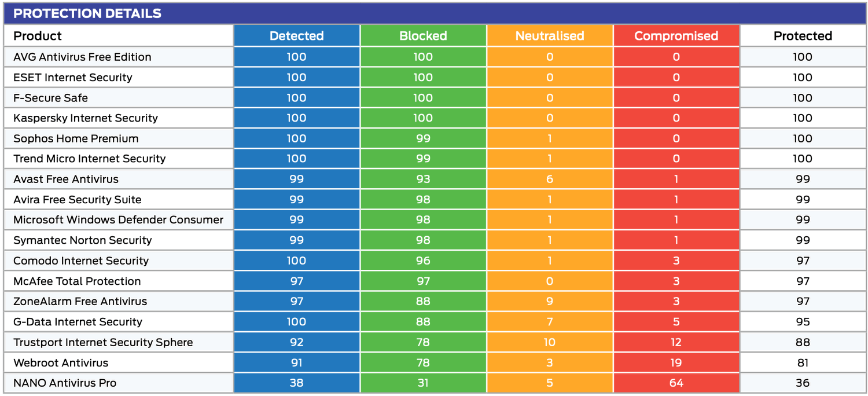
Task: Click the Detected column header
Action: point(296,36)
